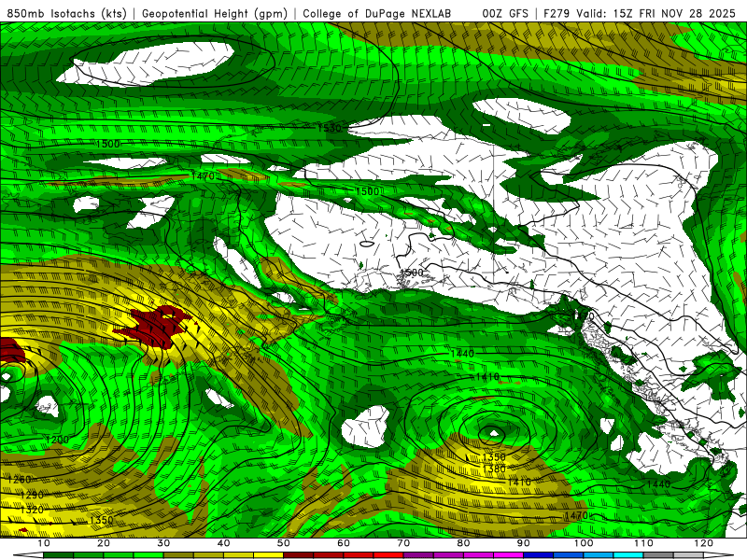Click the '120' value on the color scale
Viewport: 747px width, 560px height.
point(703,543)
